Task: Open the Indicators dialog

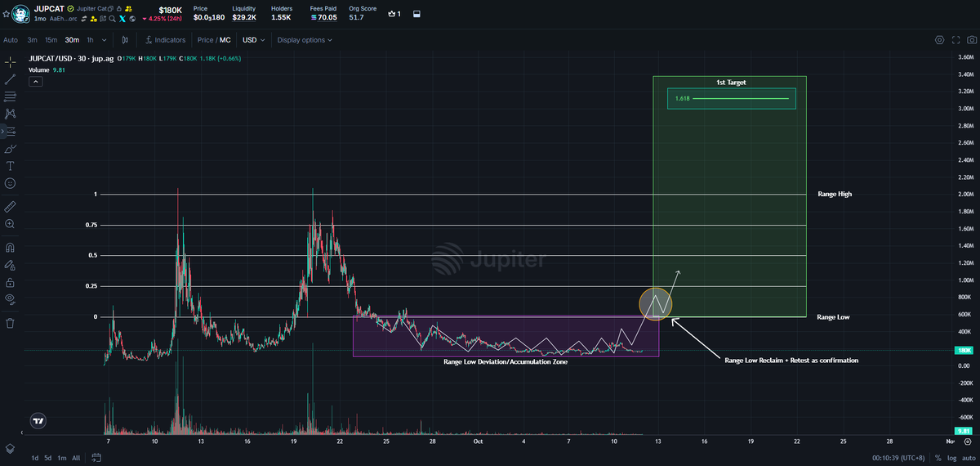Action: coord(165,40)
